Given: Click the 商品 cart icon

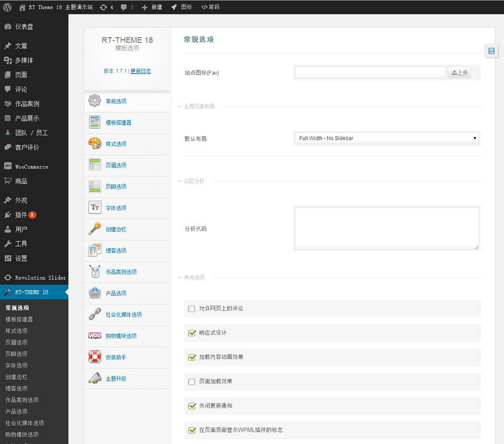Looking at the screenshot, I should pyautogui.click(x=8, y=181).
